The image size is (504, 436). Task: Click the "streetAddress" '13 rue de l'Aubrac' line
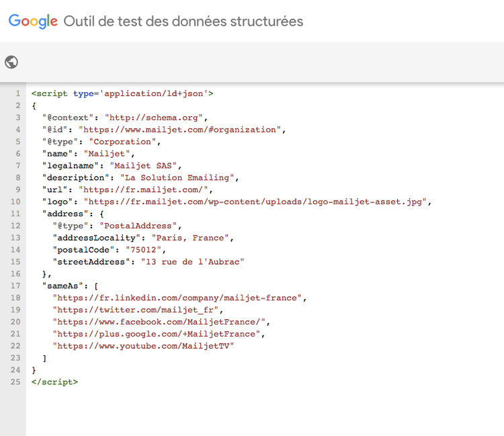coord(149,262)
